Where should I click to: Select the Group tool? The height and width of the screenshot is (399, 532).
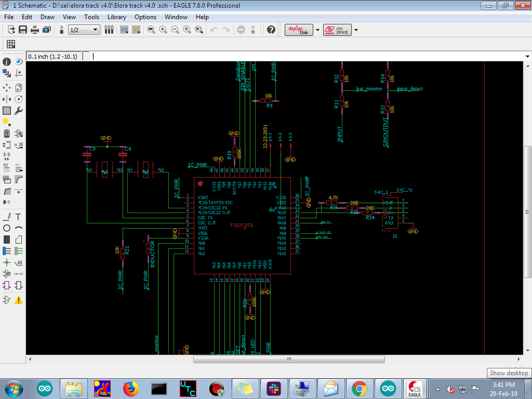tap(6, 111)
